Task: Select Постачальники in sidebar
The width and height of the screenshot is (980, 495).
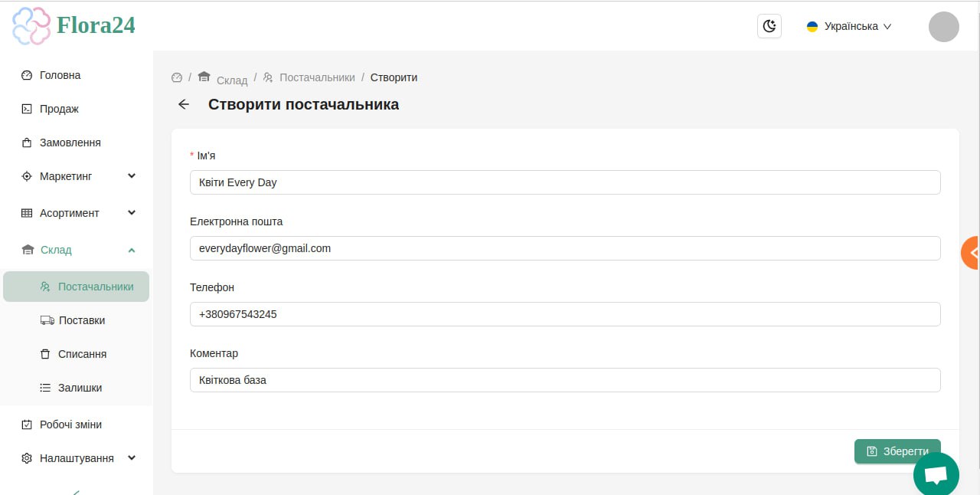Action: coord(77,287)
